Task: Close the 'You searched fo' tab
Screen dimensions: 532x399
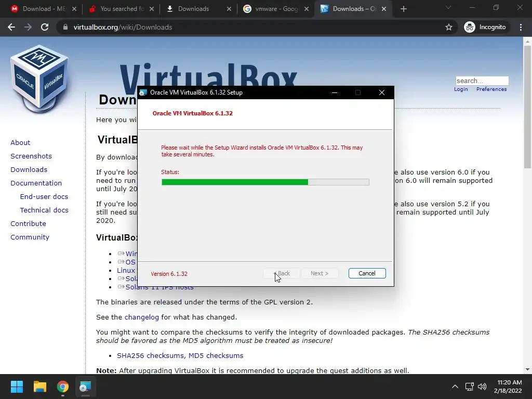Action: click(x=152, y=9)
